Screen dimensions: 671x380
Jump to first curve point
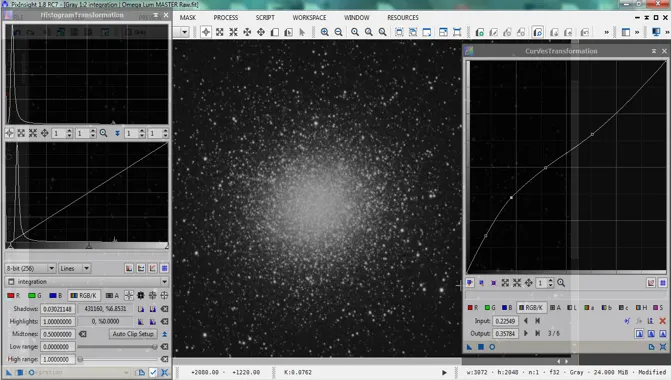[537, 321]
